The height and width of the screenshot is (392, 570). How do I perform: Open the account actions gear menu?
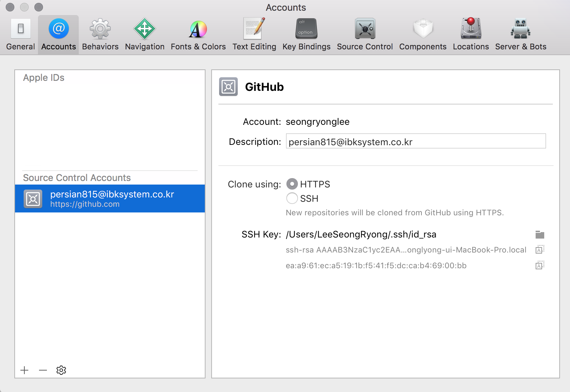(x=61, y=370)
